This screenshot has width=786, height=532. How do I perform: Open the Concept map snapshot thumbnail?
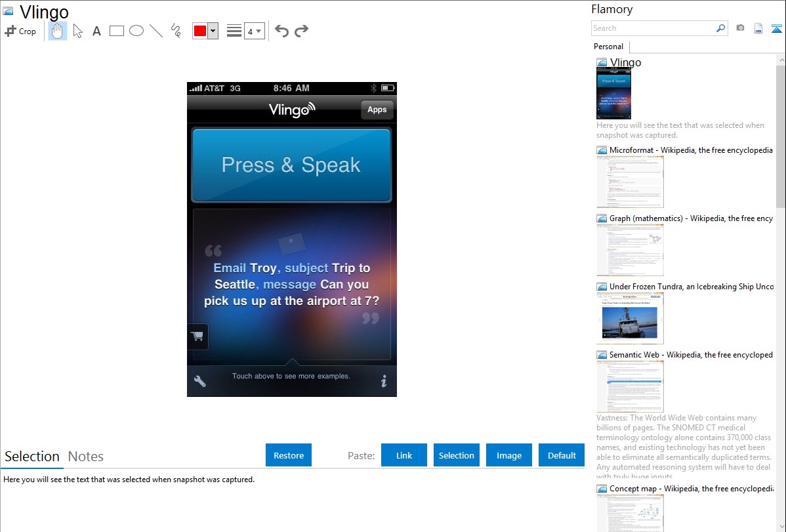(x=630, y=513)
